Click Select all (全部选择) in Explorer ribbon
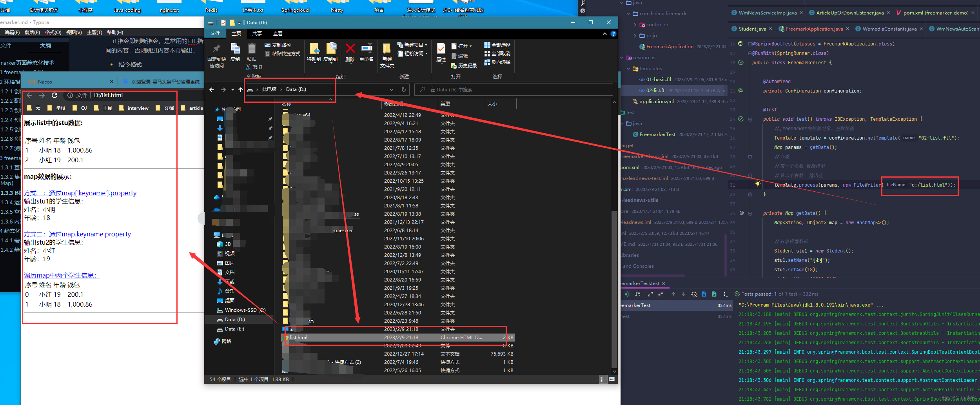 497,45
